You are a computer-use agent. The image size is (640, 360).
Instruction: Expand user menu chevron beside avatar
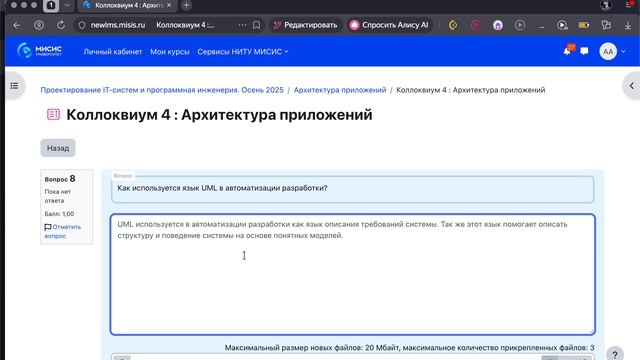[623, 51]
